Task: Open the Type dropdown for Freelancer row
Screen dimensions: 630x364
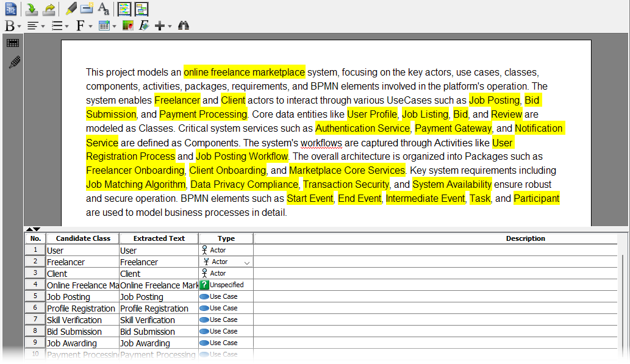Action: click(246, 262)
